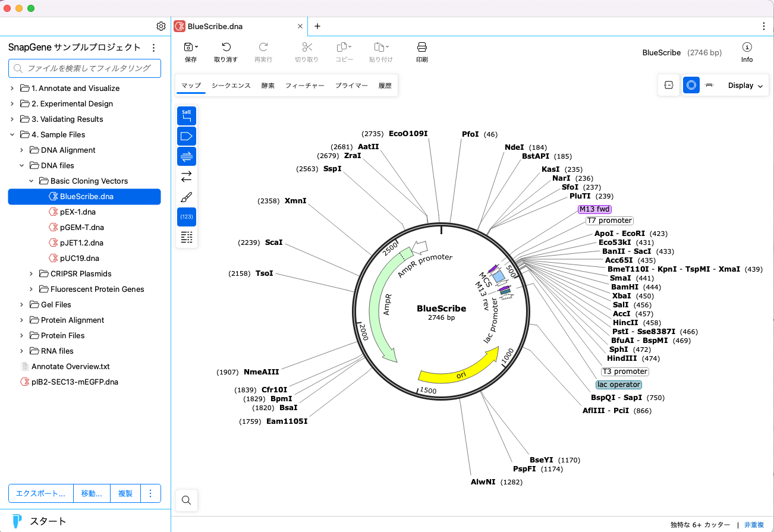Toggle the SalI enzyme display button

pos(187,116)
